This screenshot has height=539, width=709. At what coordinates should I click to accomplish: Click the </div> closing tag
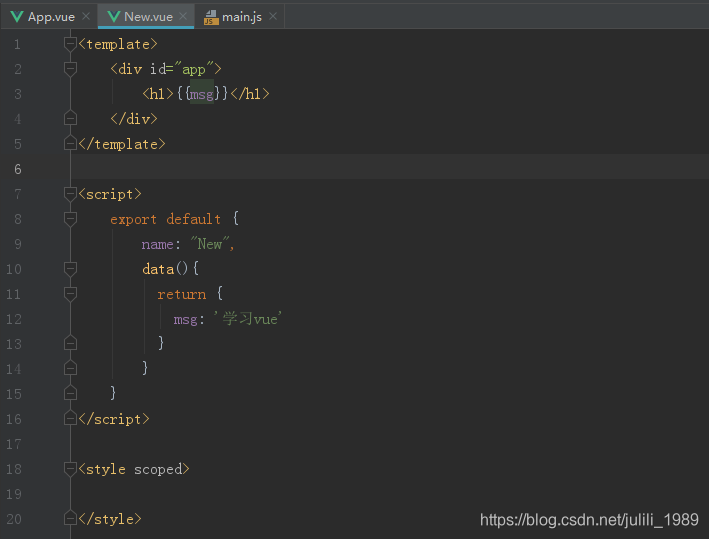click(x=134, y=119)
